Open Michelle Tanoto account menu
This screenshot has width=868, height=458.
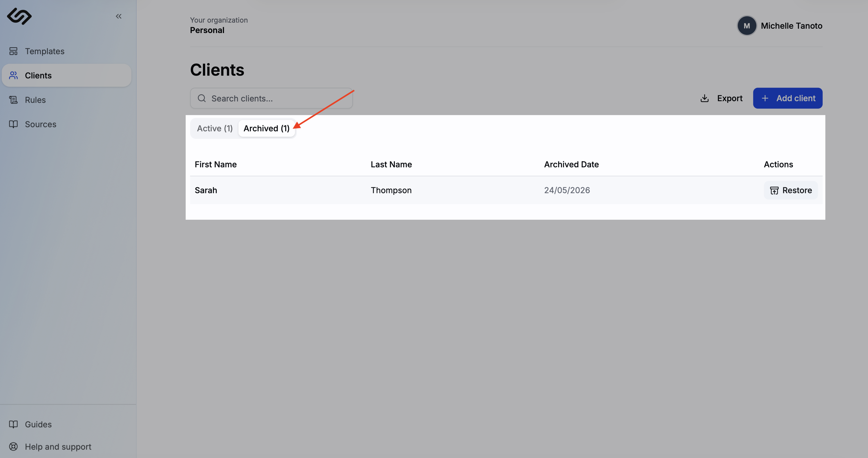[780, 26]
